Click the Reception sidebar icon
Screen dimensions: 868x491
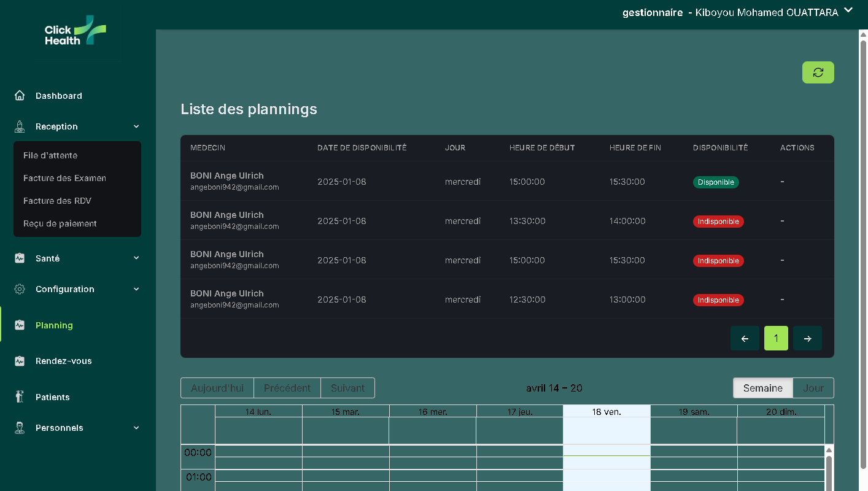pyautogui.click(x=19, y=126)
